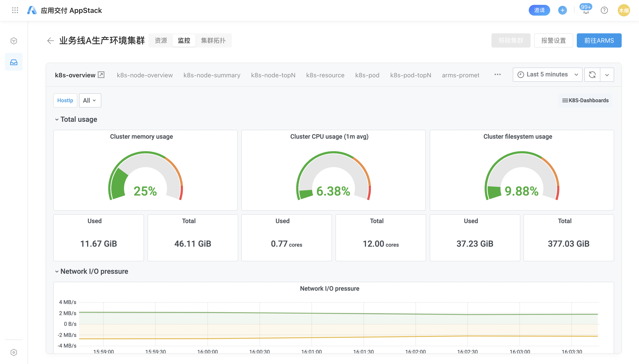Click the 业务线A生产环境集群 cluster title
Image resolution: width=639 pixels, height=364 pixels.
pyautogui.click(x=102, y=40)
